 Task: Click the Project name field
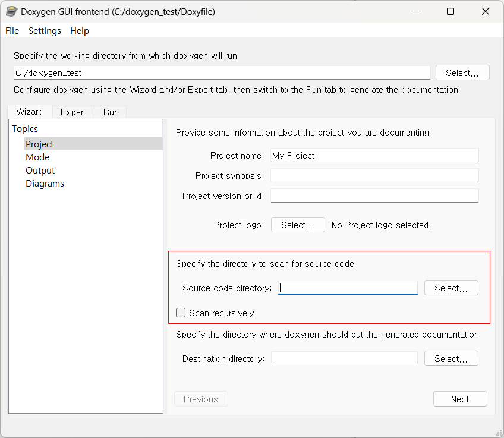click(374, 156)
